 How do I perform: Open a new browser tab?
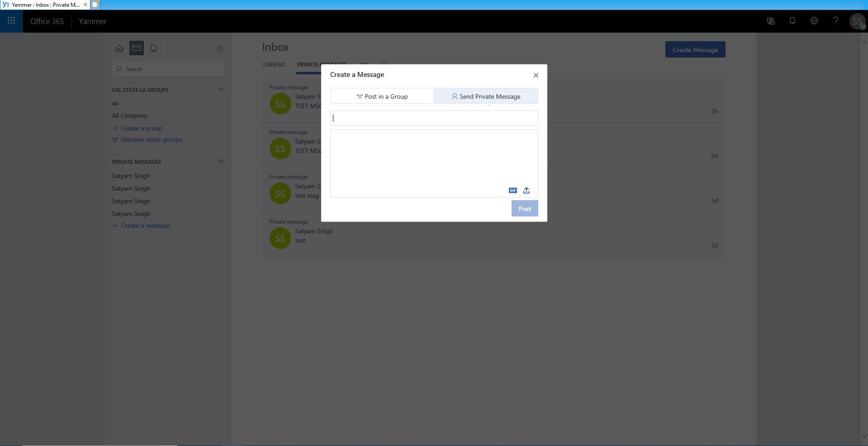click(x=95, y=5)
